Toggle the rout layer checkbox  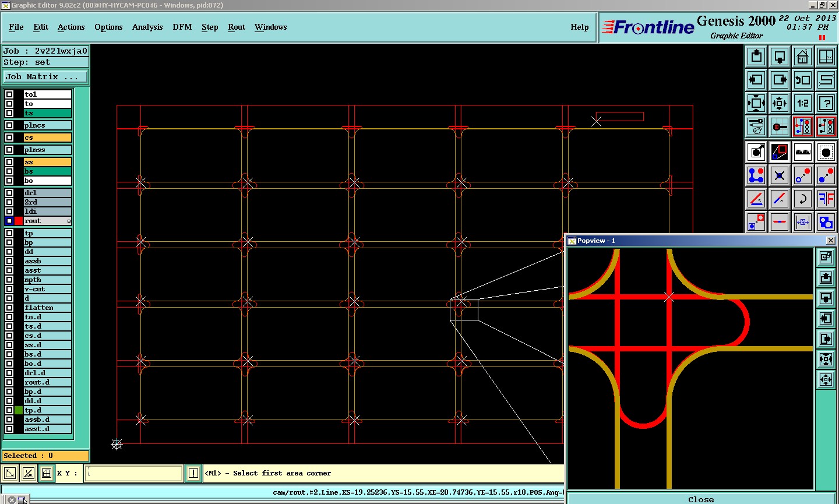point(9,221)
